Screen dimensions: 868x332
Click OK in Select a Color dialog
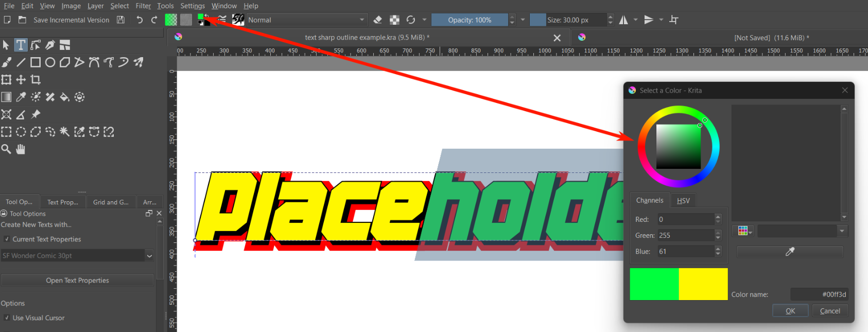(x=790, y=311)
